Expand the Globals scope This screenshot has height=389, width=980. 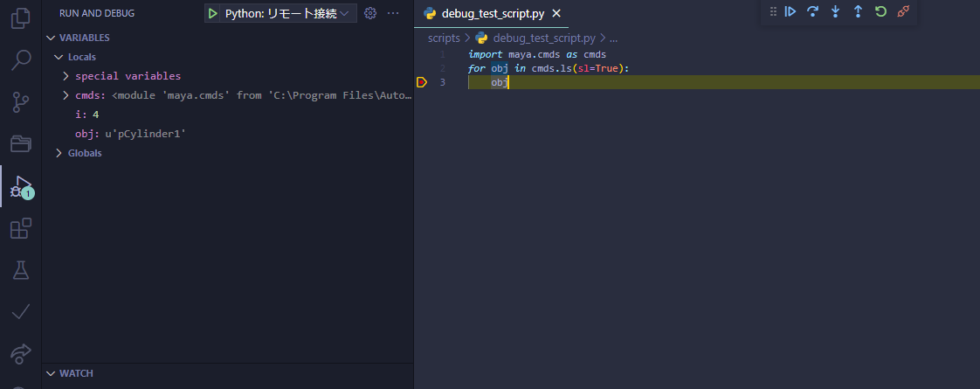click(x=59, y=153)
